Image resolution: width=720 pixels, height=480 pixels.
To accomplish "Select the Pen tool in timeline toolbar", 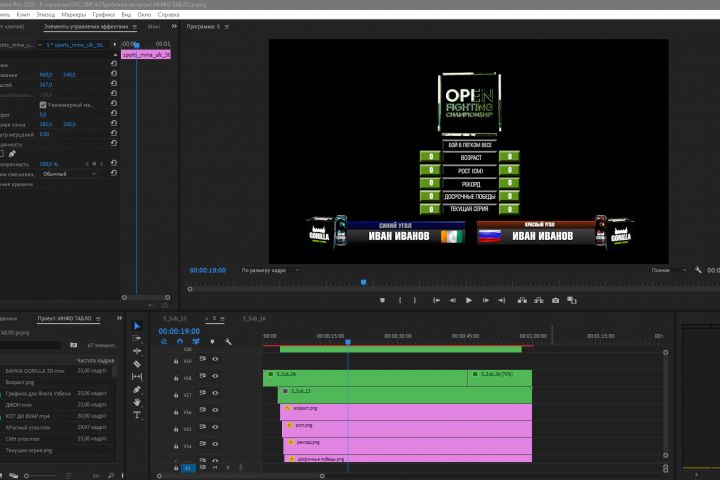I will 137,390.
